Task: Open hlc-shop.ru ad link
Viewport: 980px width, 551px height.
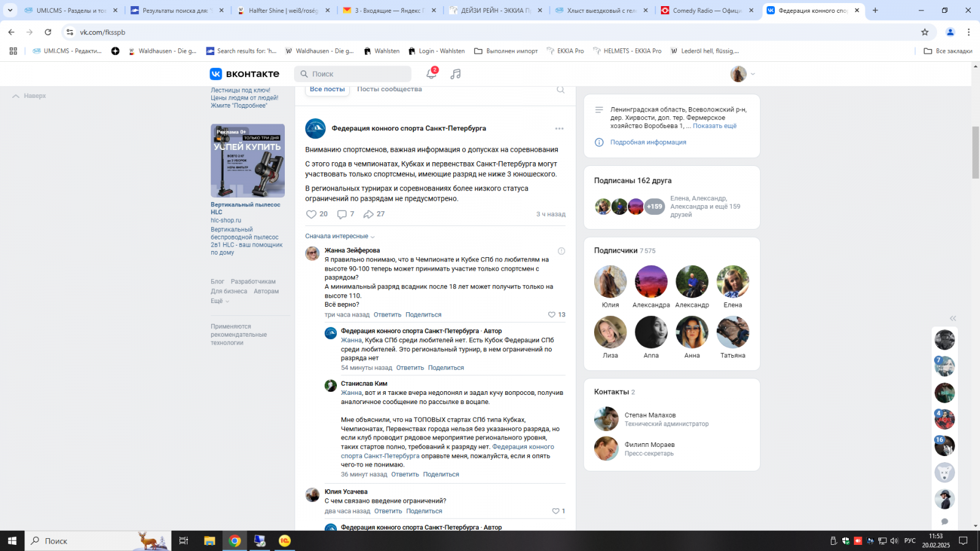Action: [x=226, y=220]
